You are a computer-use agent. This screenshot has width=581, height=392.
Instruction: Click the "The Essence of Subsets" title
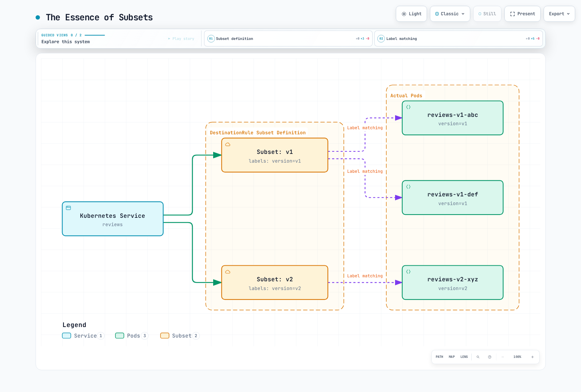(99, 17)
